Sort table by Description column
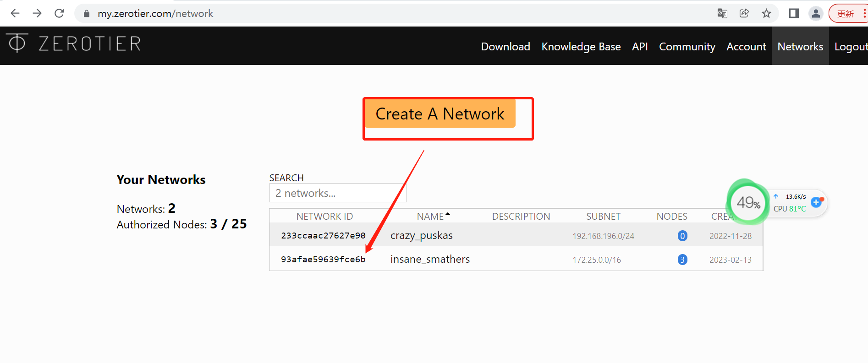This screenshot has height=363, width=868. (521, 216)
